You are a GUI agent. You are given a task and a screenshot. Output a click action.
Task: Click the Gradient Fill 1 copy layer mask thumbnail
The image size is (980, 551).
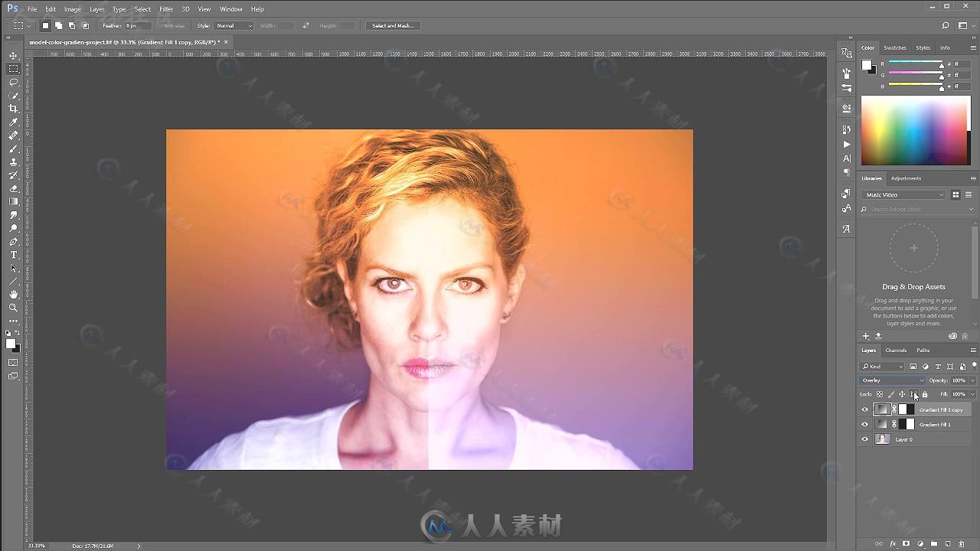(x=906, y=409)
